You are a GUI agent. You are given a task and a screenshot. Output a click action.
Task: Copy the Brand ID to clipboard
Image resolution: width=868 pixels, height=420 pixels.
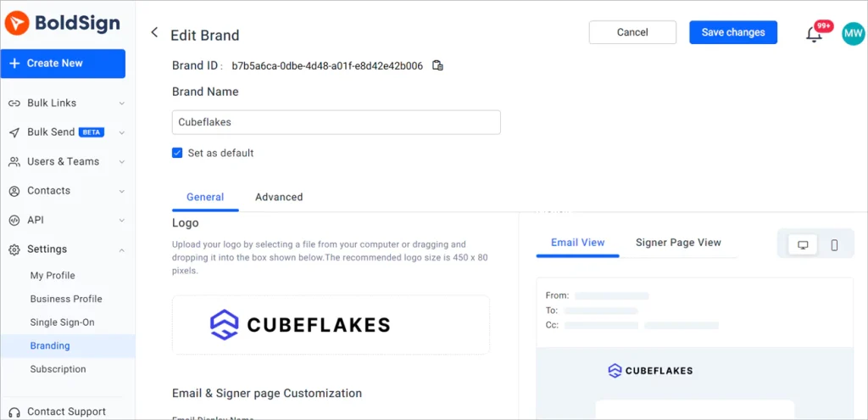point(437,65)
